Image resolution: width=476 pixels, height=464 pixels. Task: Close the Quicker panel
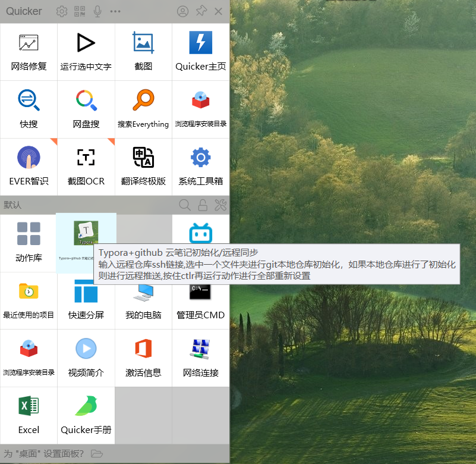tap(218, 11)
